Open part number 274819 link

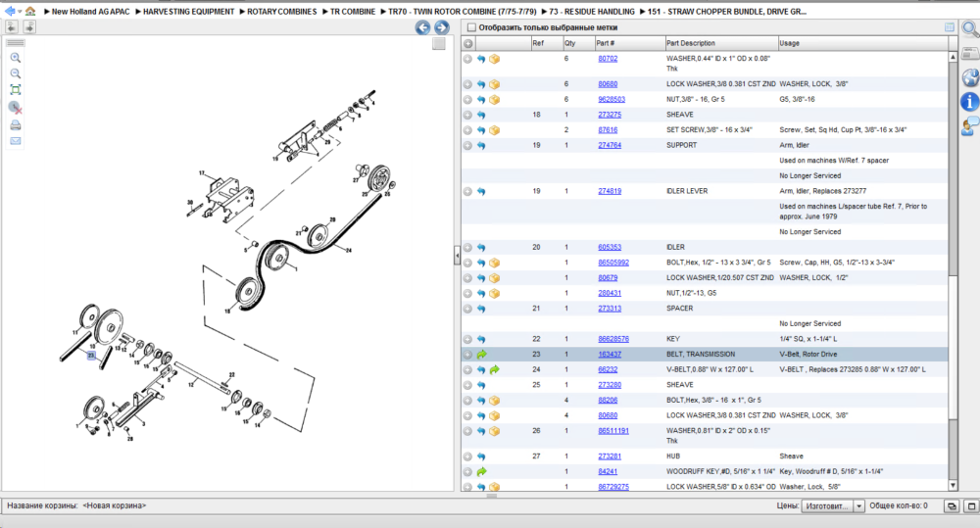610,191
